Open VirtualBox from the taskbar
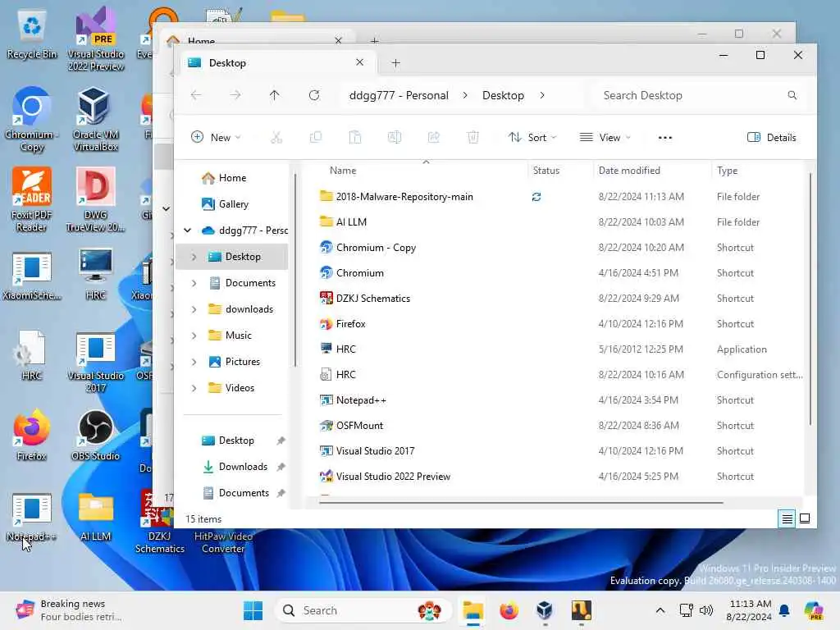 point(545,610)
